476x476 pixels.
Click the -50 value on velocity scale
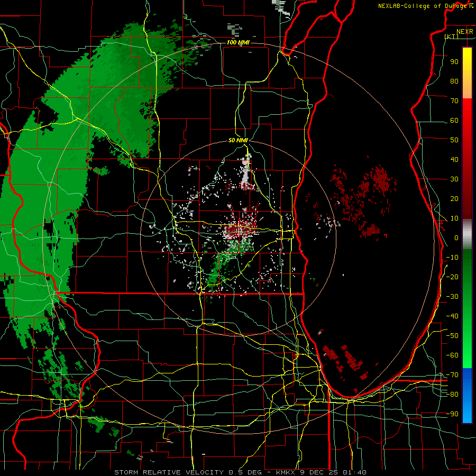click(x=452, y=336)
